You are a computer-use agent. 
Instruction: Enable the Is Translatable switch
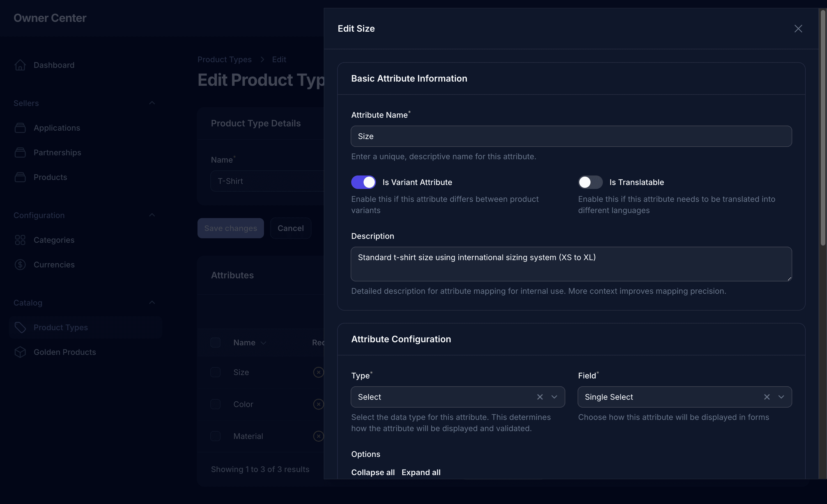click(x=590, y=182)
